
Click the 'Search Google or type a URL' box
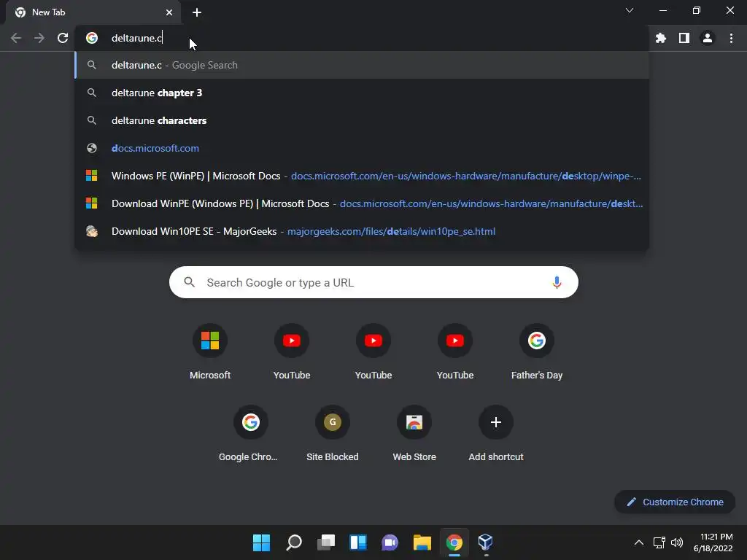pos(373,282)
